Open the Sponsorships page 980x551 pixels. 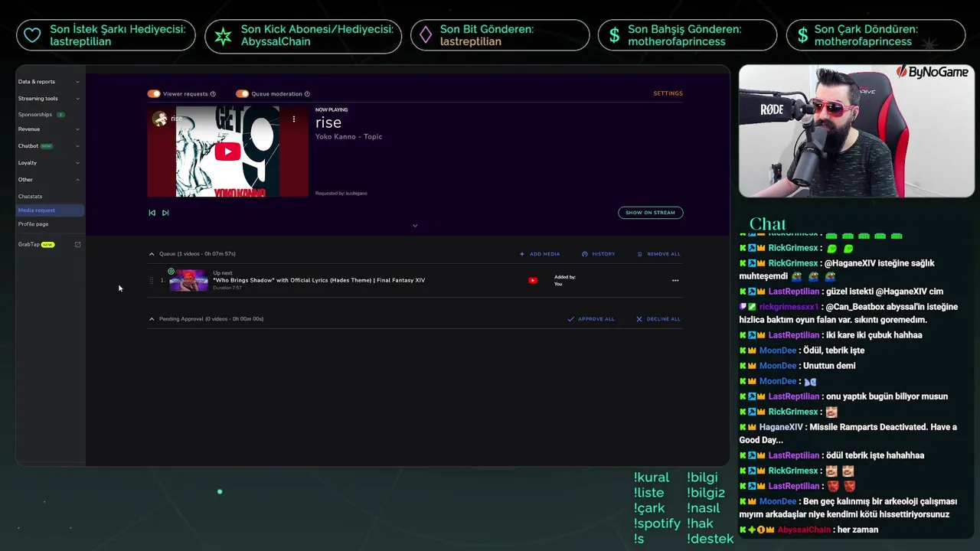(x=35, y=115)
